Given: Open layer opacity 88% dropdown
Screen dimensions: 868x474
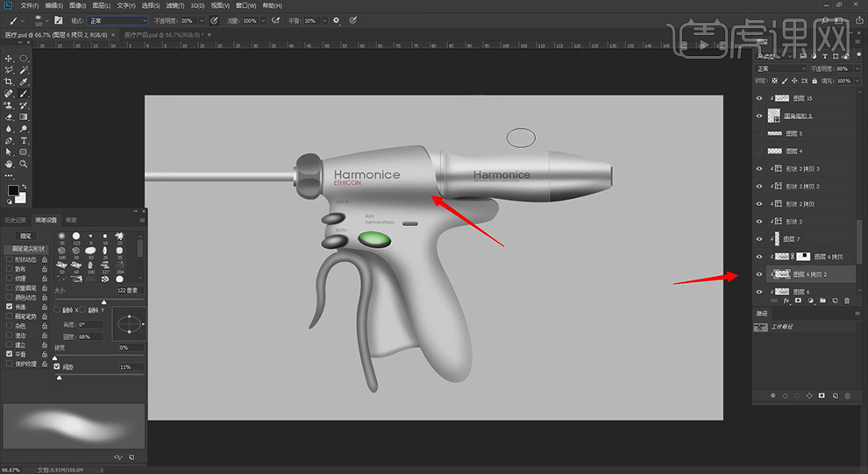Looking at the screenshot, I should [858, 68].
